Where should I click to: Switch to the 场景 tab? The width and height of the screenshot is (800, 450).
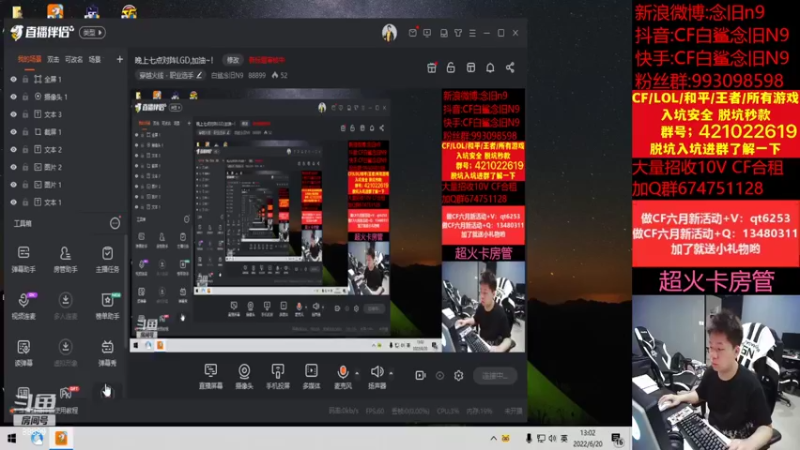95,59
